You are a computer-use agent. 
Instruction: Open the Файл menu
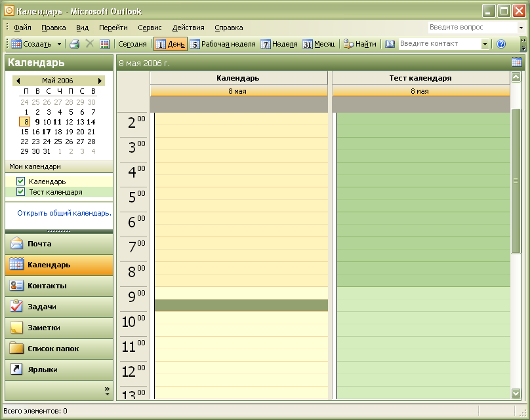pos(22,28)
